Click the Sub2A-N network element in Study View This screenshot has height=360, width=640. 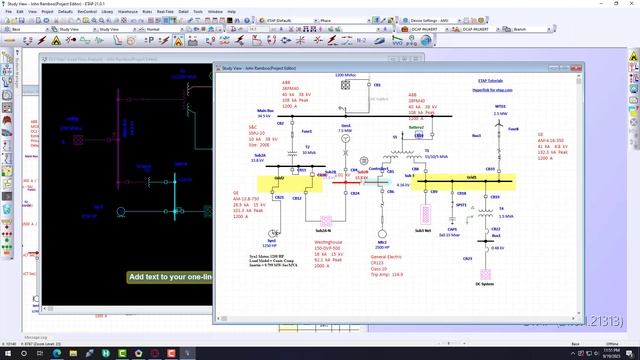pyautogui.click(x=325, y=221)
